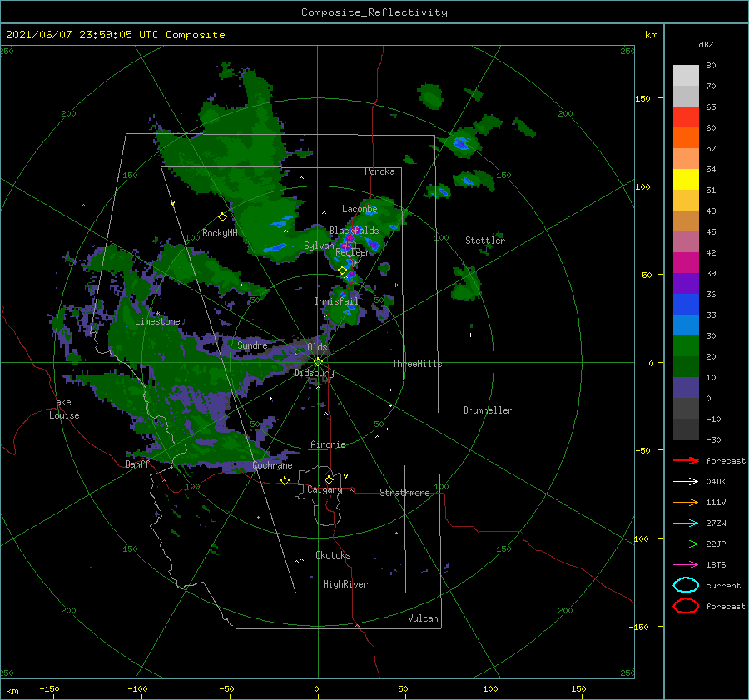Click the storm cell northeast near Stettler range
The width and height of the screenshot is (749, 700).
tap(461, 143)
